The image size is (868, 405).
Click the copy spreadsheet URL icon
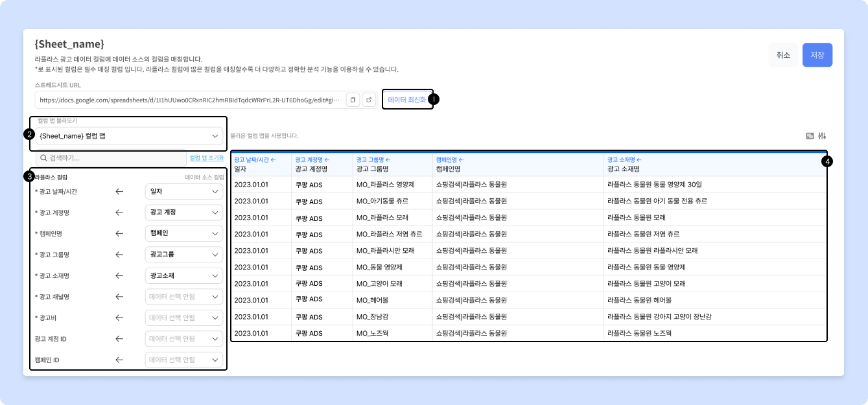tap(353, 100)
